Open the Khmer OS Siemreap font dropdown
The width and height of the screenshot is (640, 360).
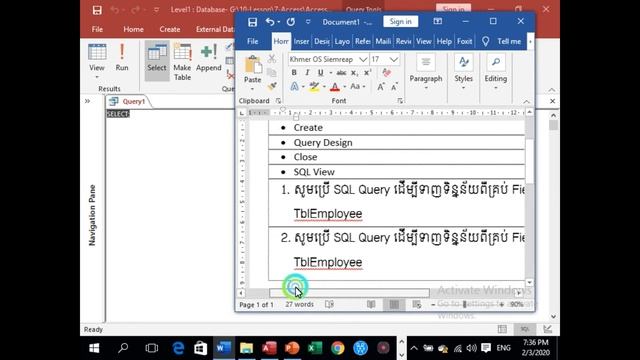point(362,60)
